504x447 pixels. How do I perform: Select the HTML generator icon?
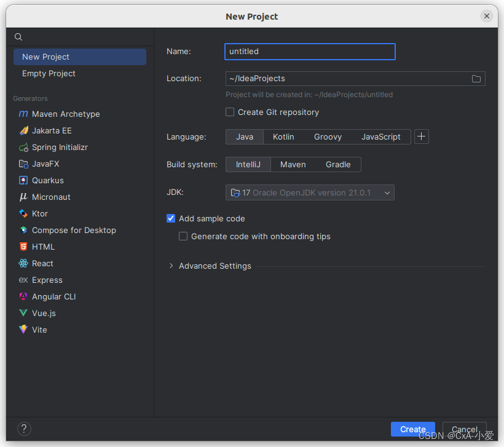point(23,247)
